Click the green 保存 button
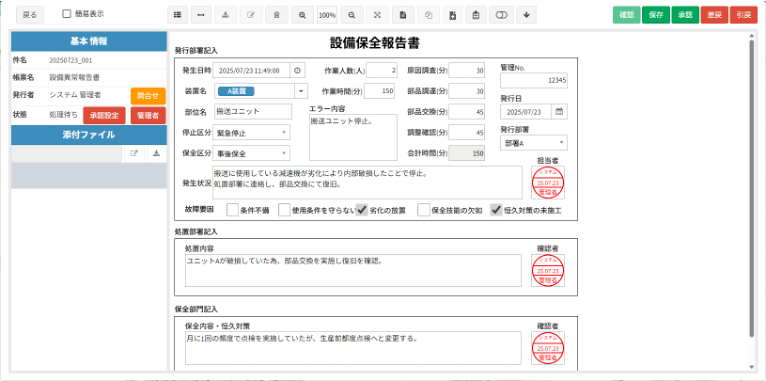The image size is (766, 381). (656, 15)
